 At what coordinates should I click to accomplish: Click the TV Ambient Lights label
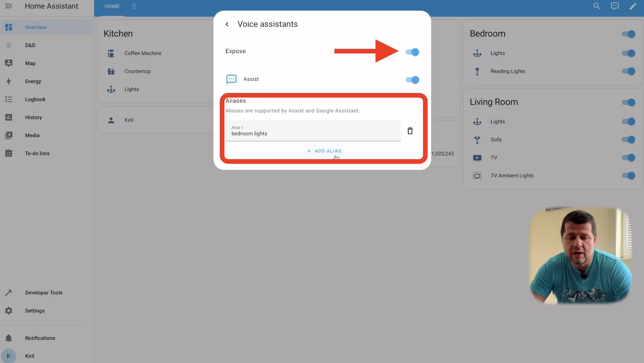pyautogui.click(x=512, y=176)
